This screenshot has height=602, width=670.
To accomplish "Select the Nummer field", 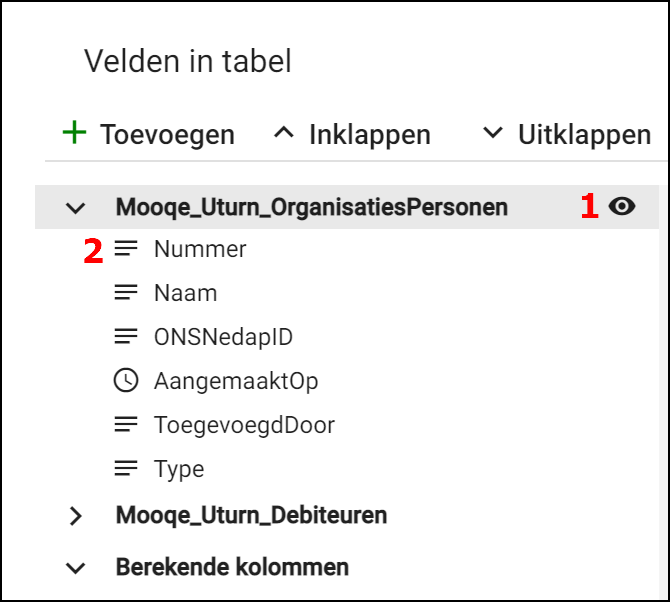I will tap(200, 249).
